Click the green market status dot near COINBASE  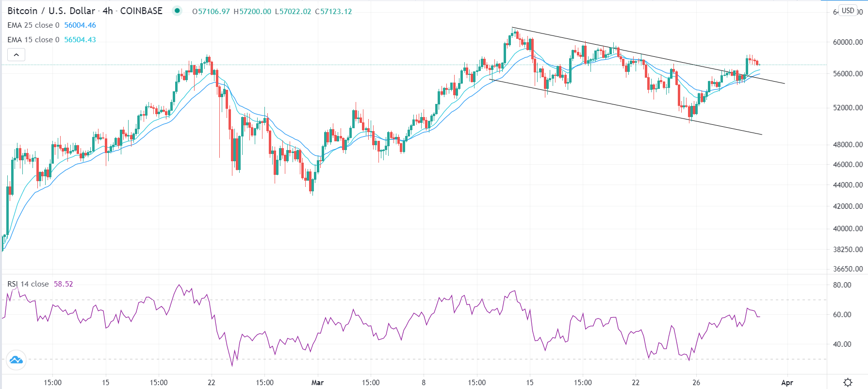176,10
